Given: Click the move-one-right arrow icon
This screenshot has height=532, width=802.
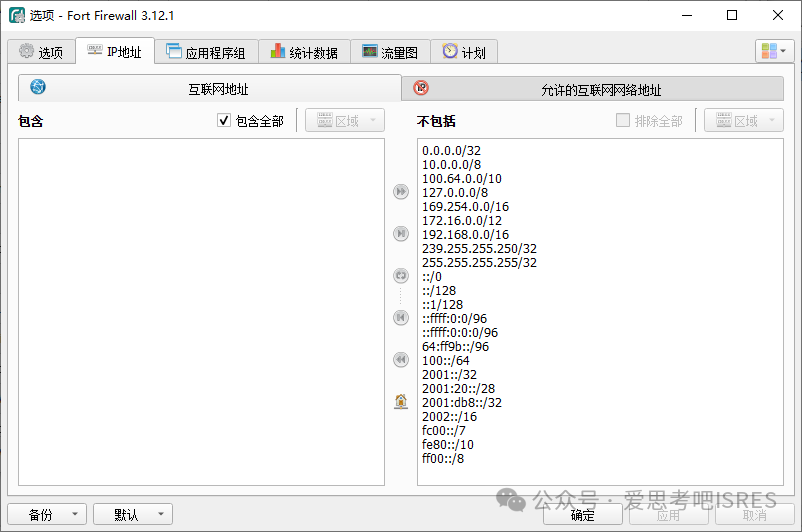Looking at the screenshot, I should (401, 233).
